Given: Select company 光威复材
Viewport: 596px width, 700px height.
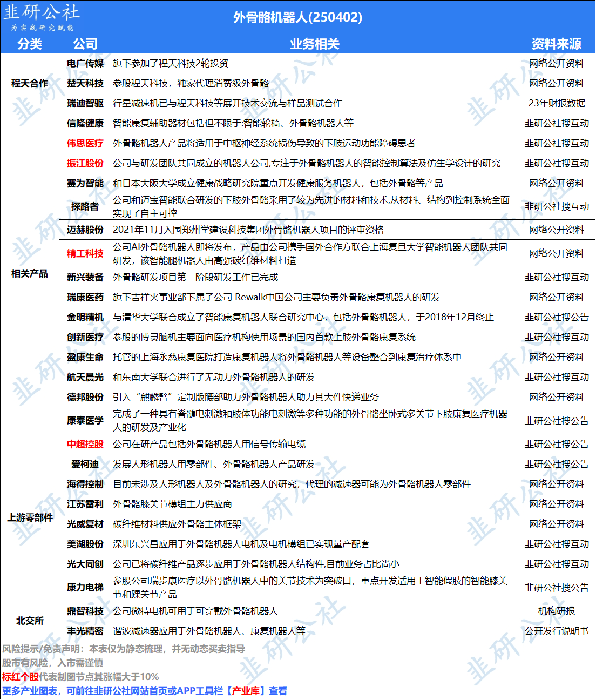Looking at the screenshot, I should [x=85, y=524].
